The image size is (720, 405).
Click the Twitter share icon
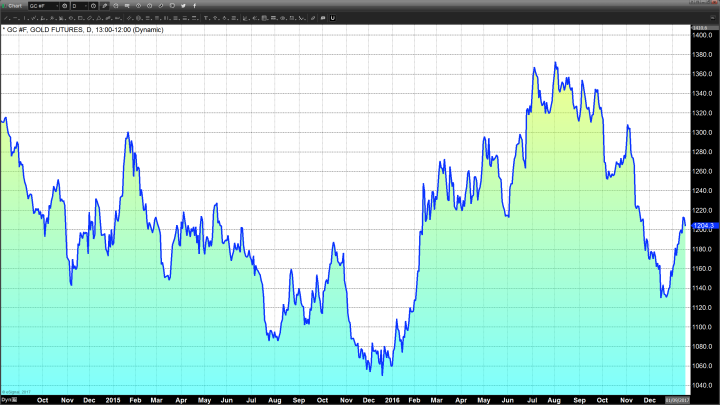[184, 6]
